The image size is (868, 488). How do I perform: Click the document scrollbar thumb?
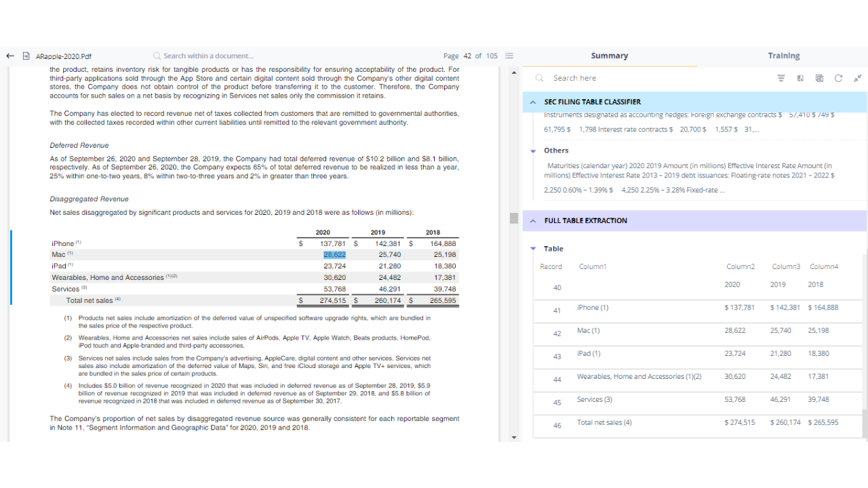(514, 218)
